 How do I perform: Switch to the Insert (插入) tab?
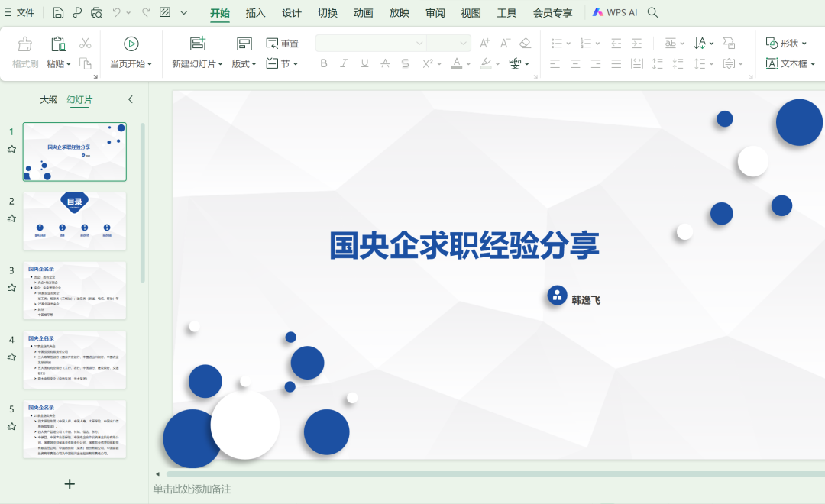[x=256, y=13]
